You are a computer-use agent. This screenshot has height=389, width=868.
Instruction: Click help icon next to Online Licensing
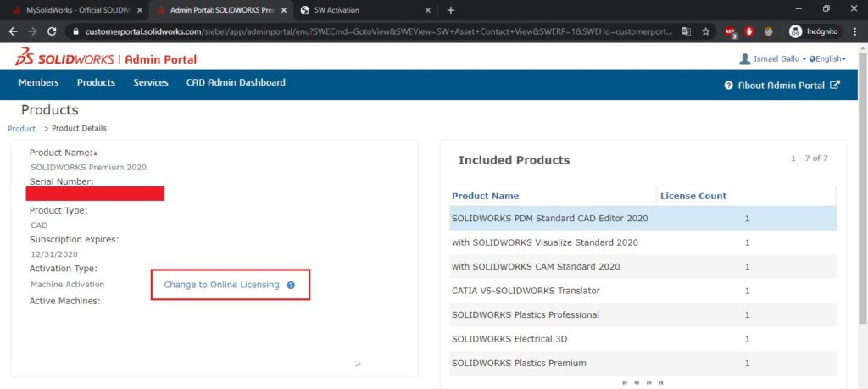point(291,285)
